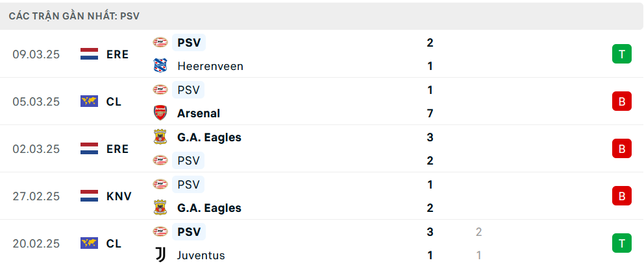Viewport: 644px width, 267px height.
Task: Click the ERE league label on 02.03.25
Action: pos(118,149)
